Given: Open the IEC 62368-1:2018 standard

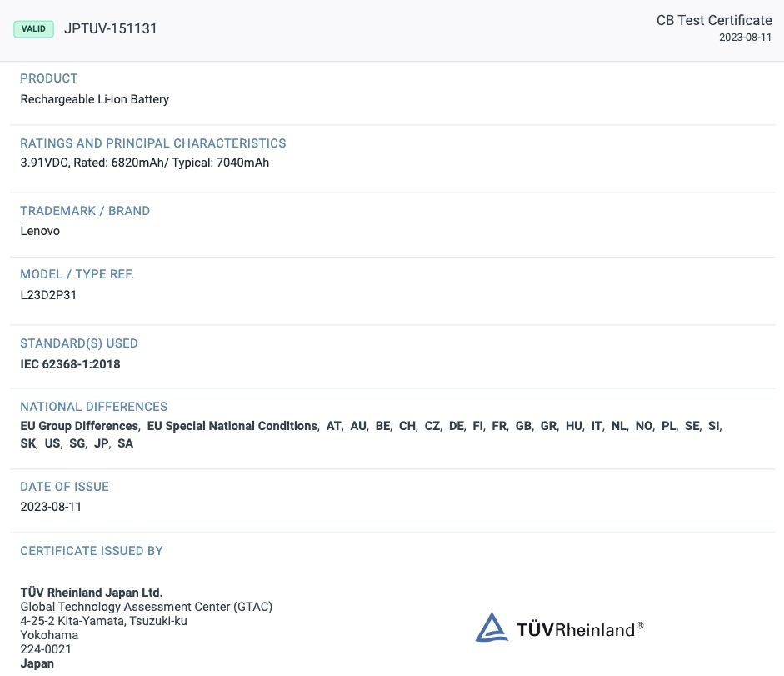Looking at the screenshot, I should tap(70, 363).
